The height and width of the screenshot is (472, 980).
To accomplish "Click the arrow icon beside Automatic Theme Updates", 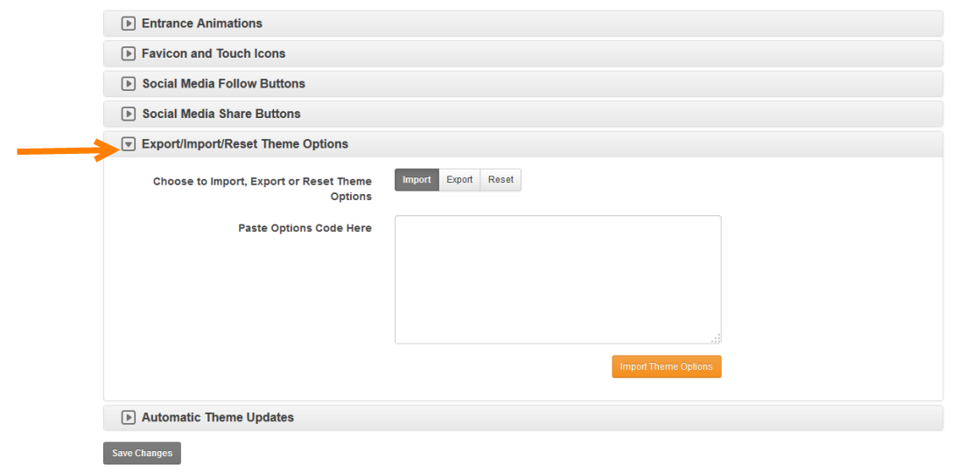I will (x=129, y=418).
